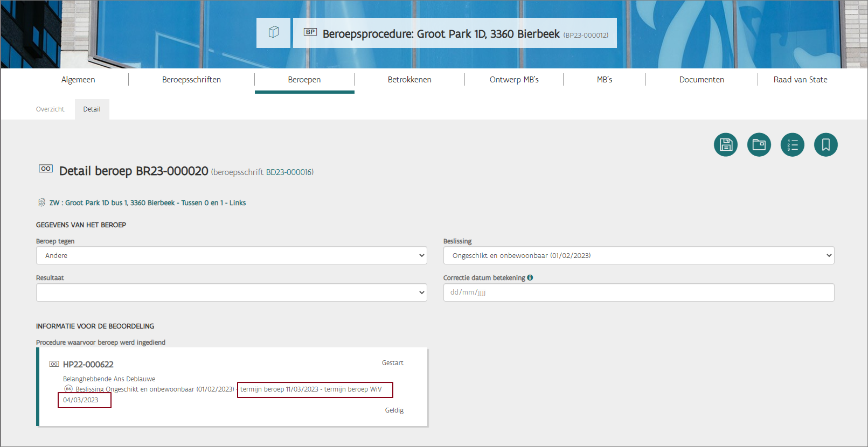The height and width of the screenshot is (447, 868).
Task: Open the Documenten tab
Action: point(702,80)
